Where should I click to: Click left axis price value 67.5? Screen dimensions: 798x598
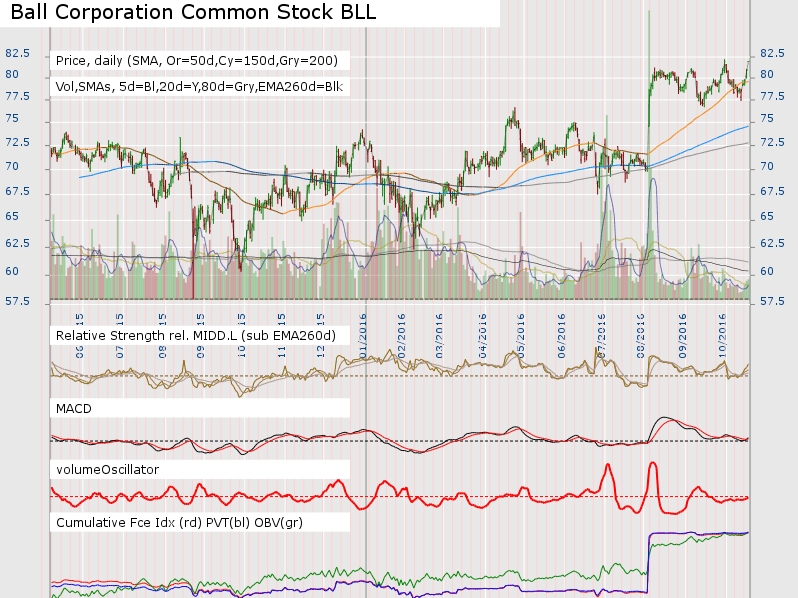tap(18, 191)
